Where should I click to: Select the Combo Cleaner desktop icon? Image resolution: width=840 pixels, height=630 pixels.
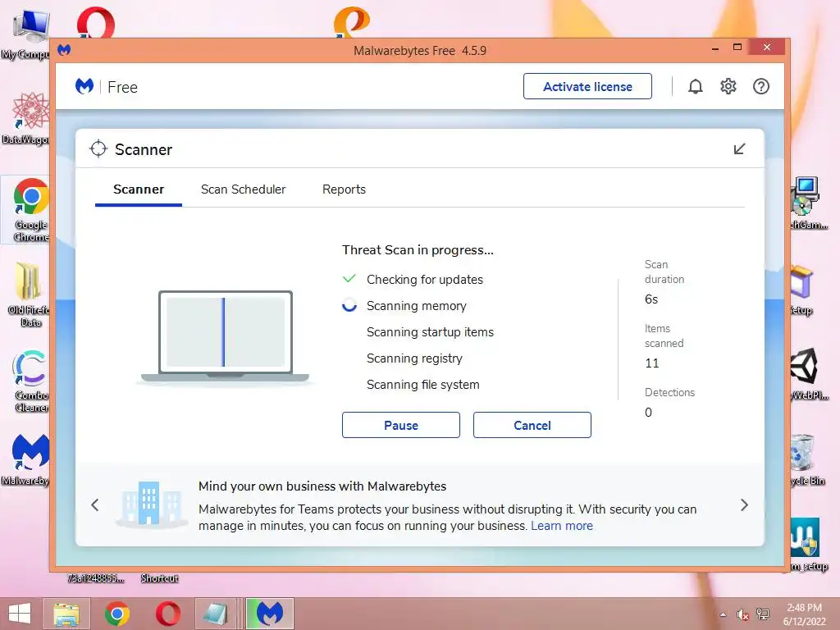coord(30,381)
